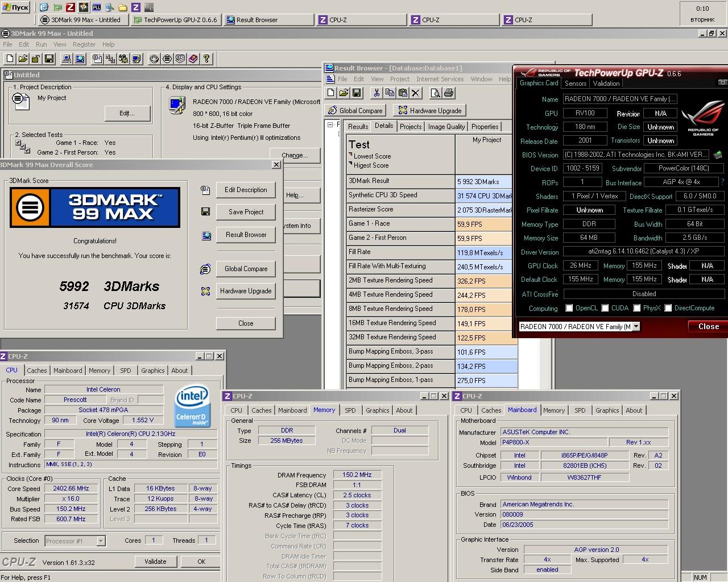Click Global Compare button in Result Browser toolbar
Screen dimensions: 728x582
click(355, 111)
